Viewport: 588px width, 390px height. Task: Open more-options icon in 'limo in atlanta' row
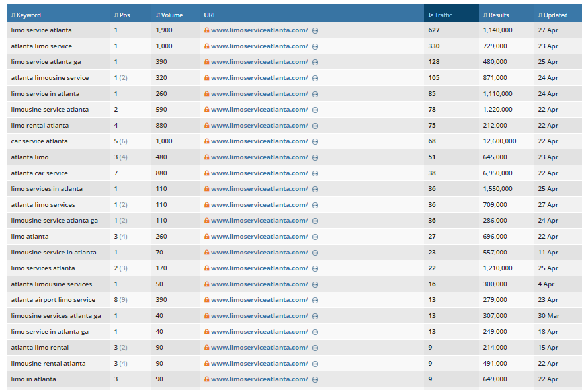pos(315,379)
